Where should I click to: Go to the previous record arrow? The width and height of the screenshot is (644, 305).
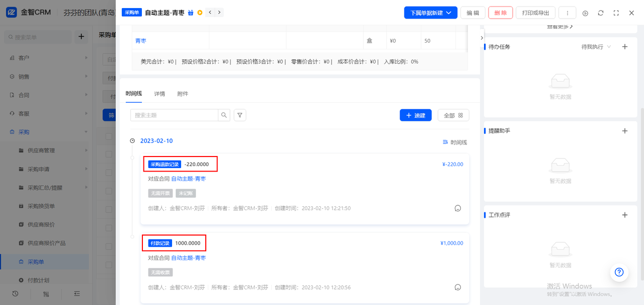tap(210, 12)
